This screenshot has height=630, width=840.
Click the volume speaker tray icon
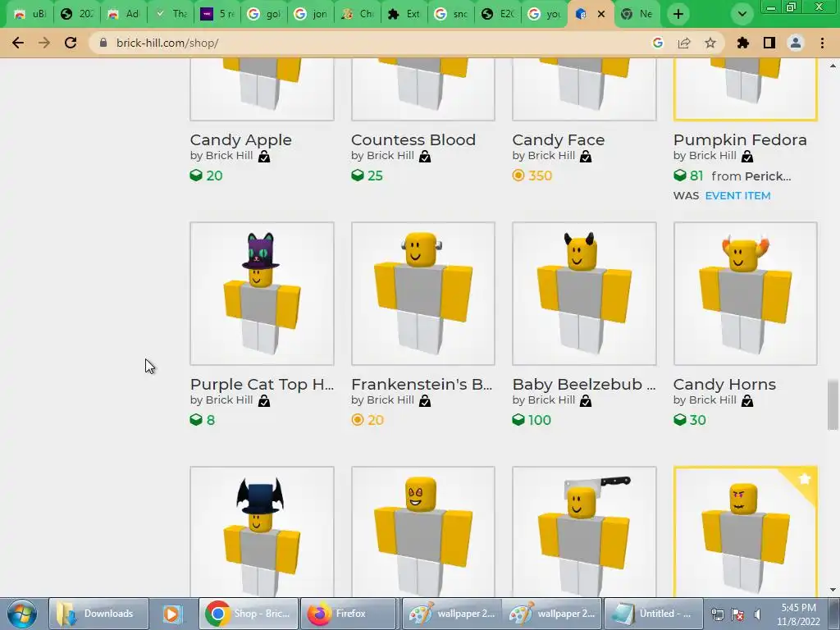pos(757,614)
